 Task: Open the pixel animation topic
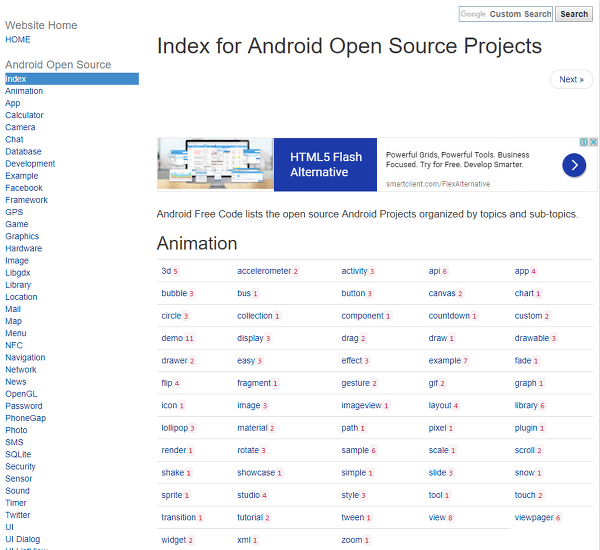coord(437,428)
